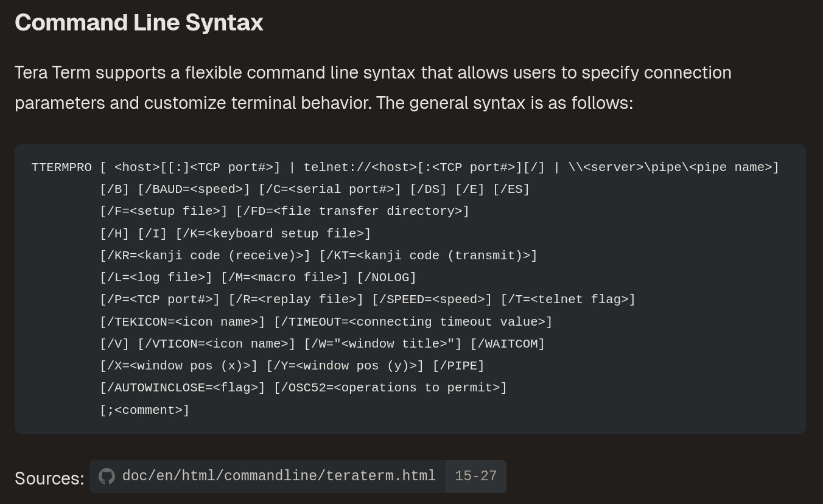Click the Command Line Syntax heading

pos(139,23)
